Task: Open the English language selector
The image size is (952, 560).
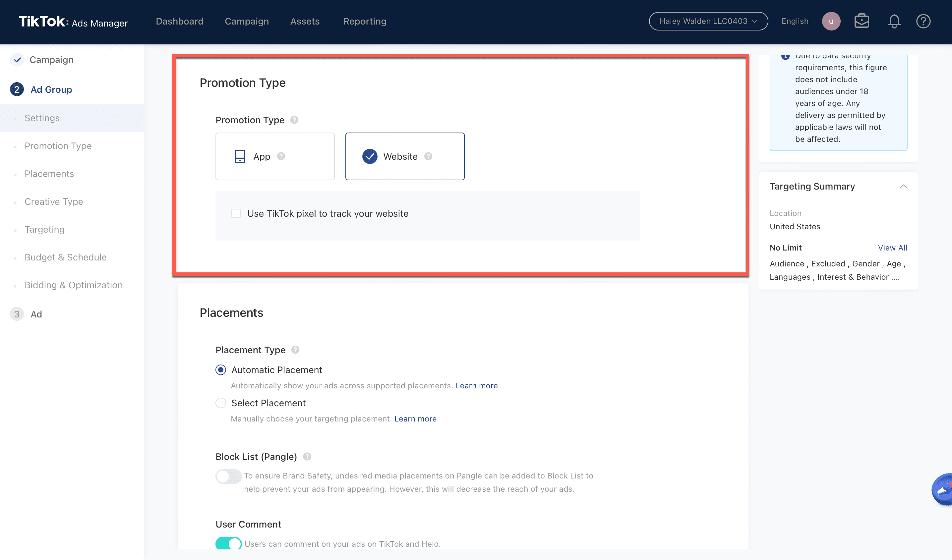Action: click(795, 21)
